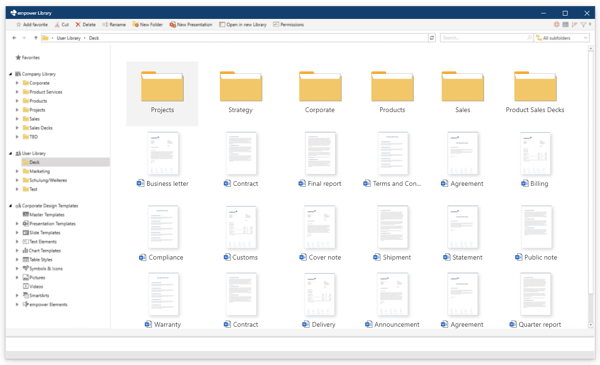Viewport: 600px width, 365px height.
Task: Open Chart Templates in the sidebar
Action: (x=42, y=251)
